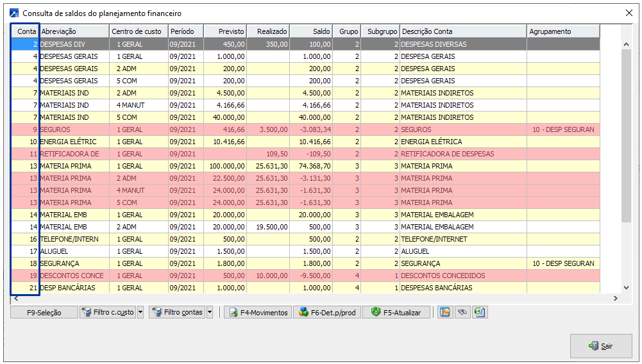Sort by the Previsto column header
642x364 pixels.
(x=224, y=31)
